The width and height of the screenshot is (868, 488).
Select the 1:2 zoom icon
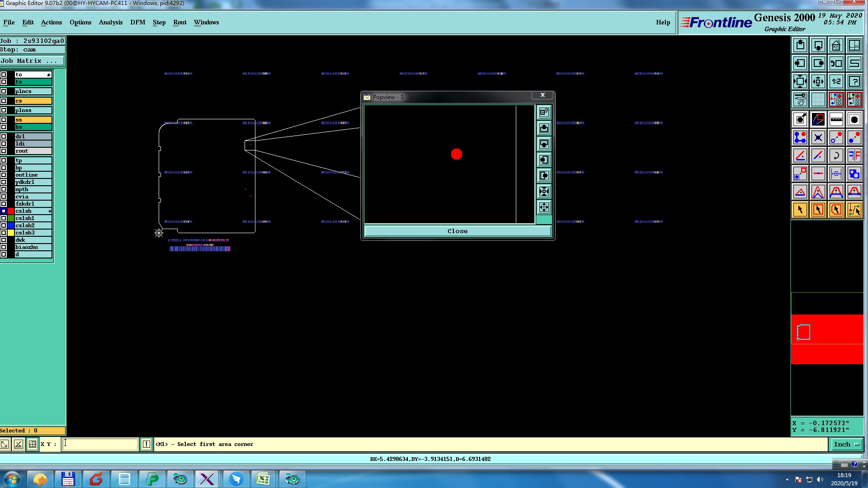836,81
